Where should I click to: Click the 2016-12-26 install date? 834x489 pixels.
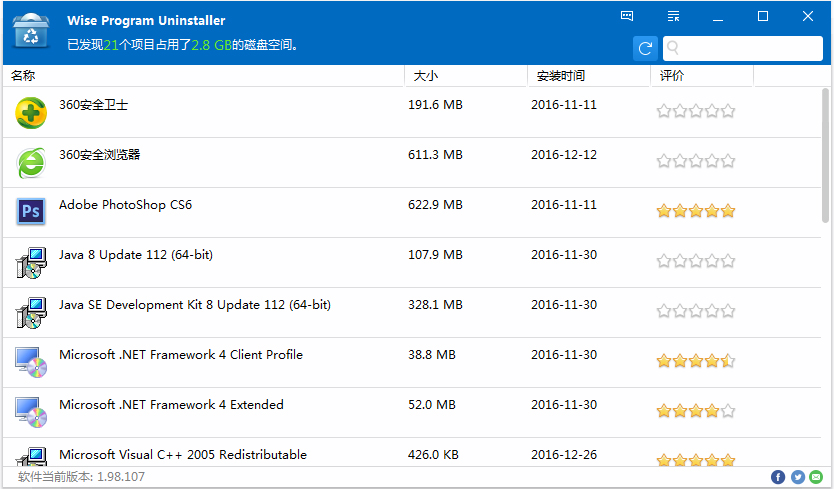[x=564, y=455]
